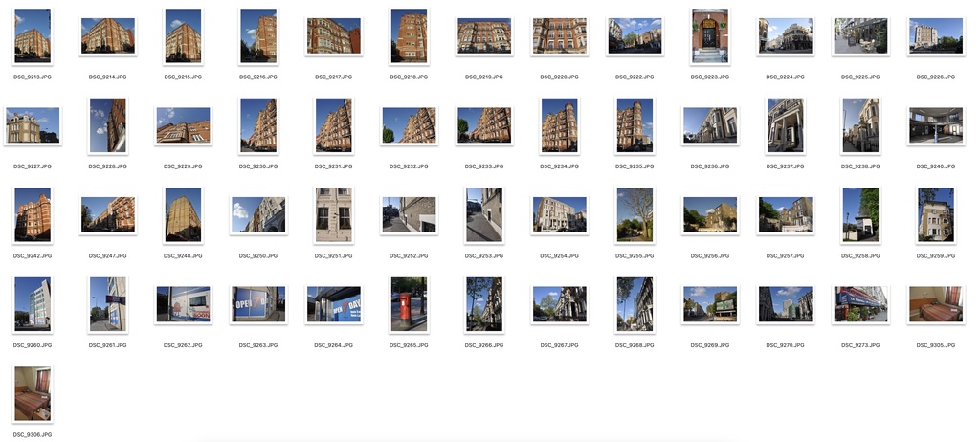Select the DSC_9258.JPG thumbnail
This screenshot has height=442, width=980.
(x=860, y=215)
